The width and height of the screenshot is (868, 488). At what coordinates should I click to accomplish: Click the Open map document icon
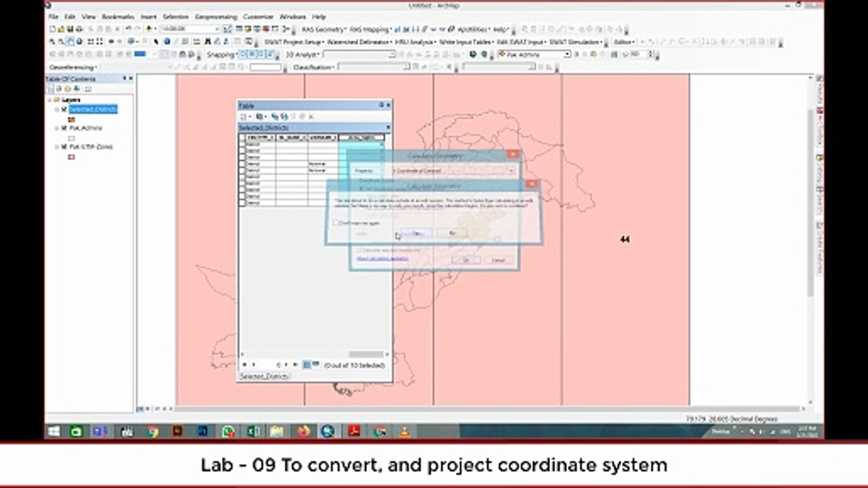pyautogui.click(x=61, y=29)
